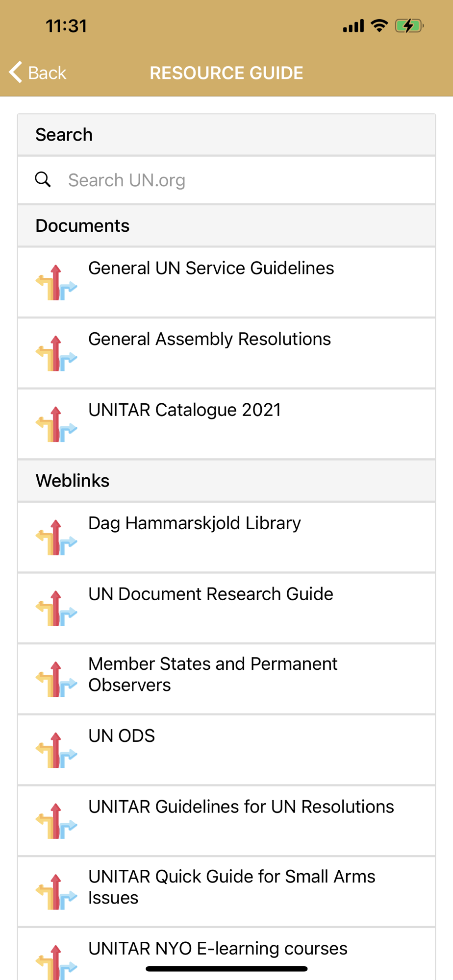Open General UN Service Guidelines document
Screen dimensions: 453x980
pos(226,282)
